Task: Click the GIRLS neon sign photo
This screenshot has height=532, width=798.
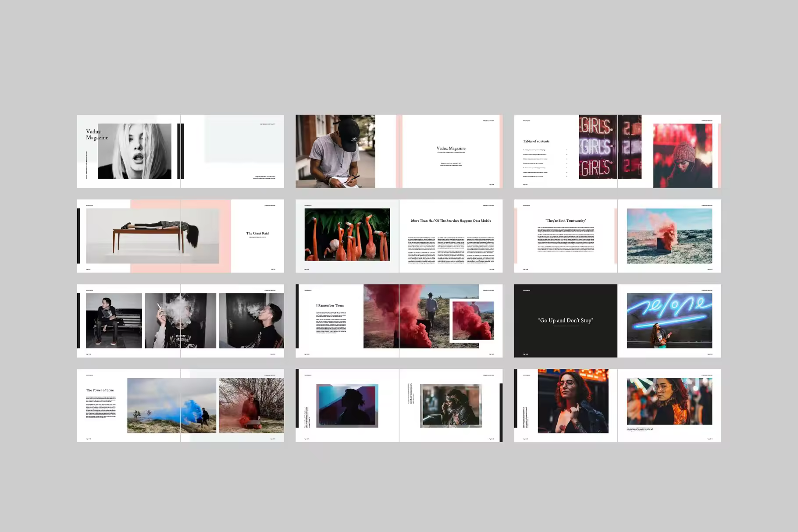Action: pos(610,147)
